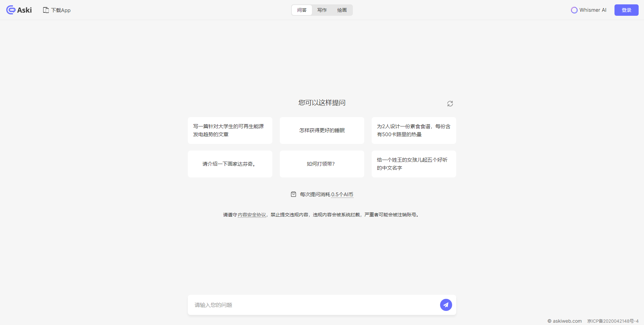644x325 pixels.
Task: Click the 0.5个AI币 link
Action: pyautogui.click(x=342, y=194)
